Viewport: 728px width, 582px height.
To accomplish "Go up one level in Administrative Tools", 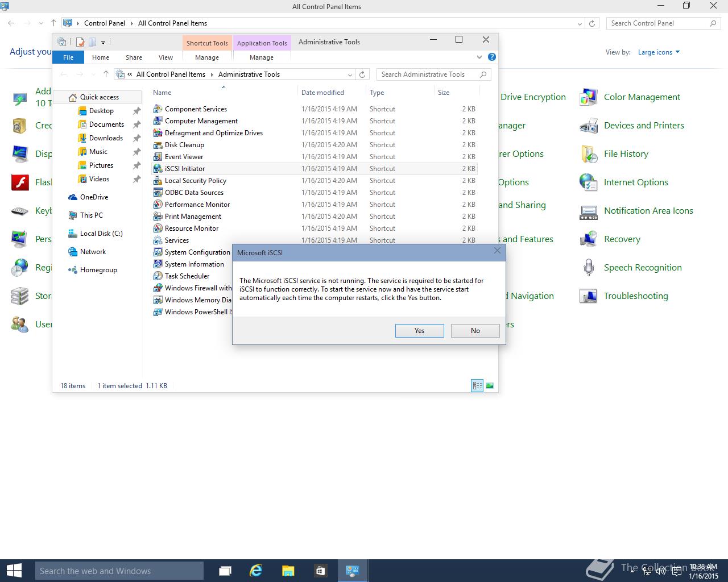I will point(106,74).
